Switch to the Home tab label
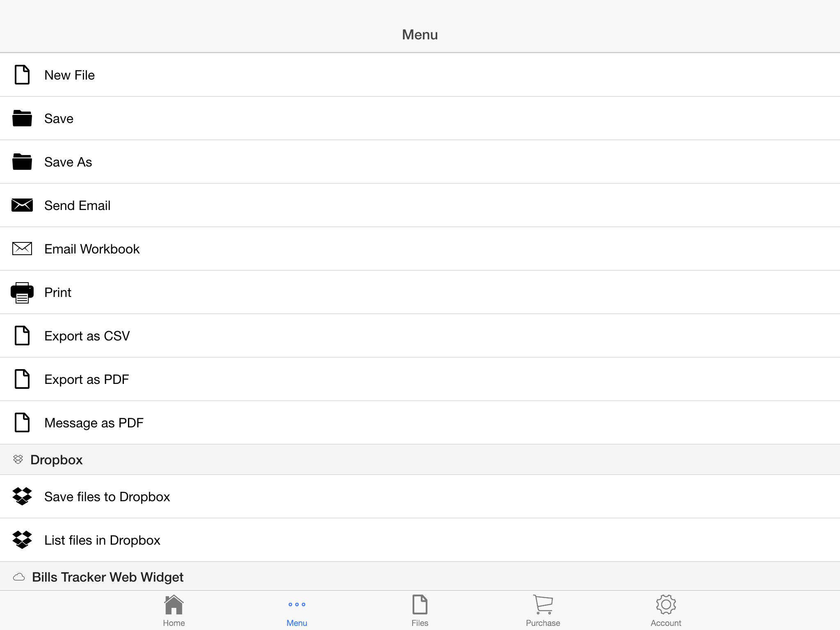Image resolution: width=840 pixels, height=630 pixels. (174, 623)
